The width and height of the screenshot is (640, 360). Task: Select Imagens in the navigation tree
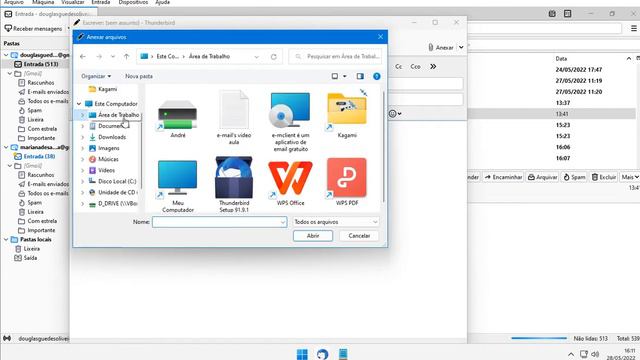109,148
